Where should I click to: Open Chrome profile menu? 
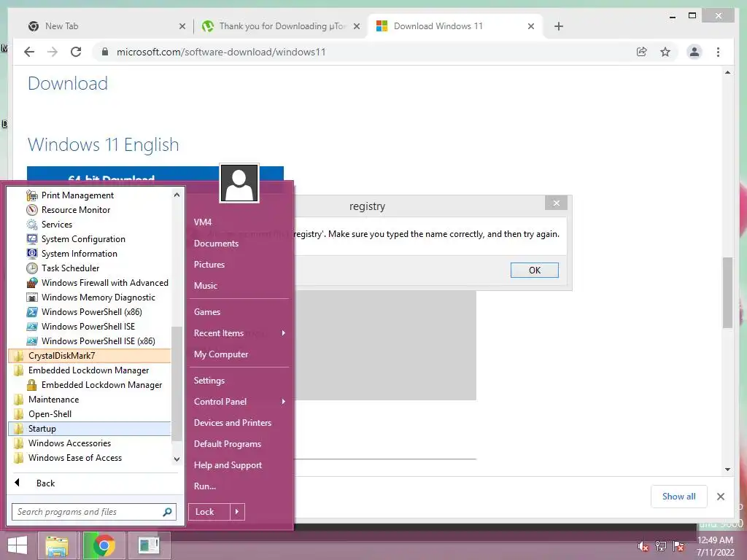694,52
